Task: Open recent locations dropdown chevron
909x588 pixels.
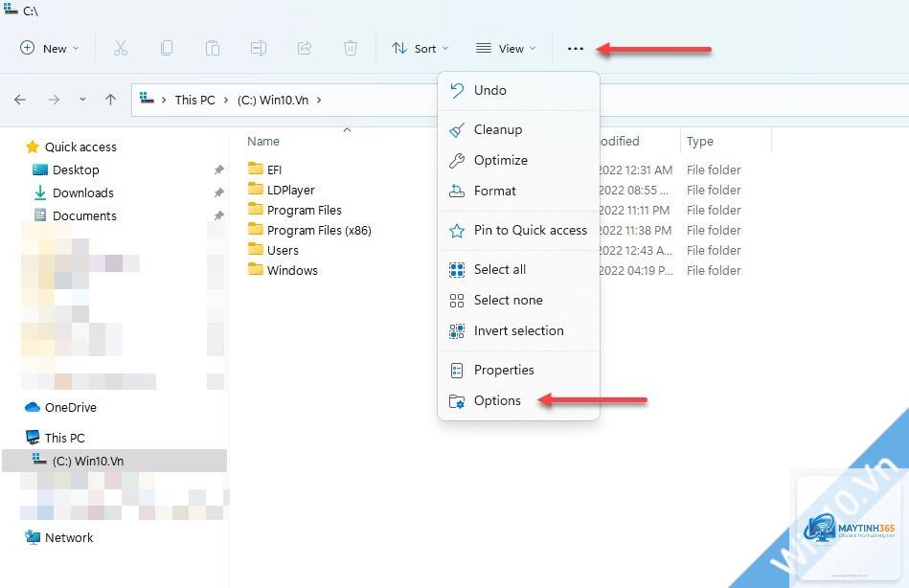Action: 83,100
